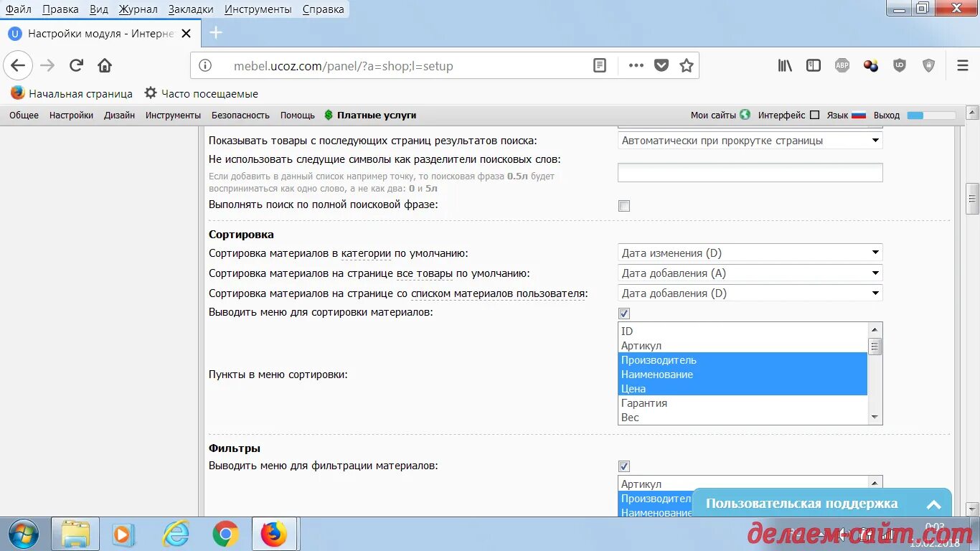Open the Журнал menu
Screen dimensions: 980x551
point(138,9)
